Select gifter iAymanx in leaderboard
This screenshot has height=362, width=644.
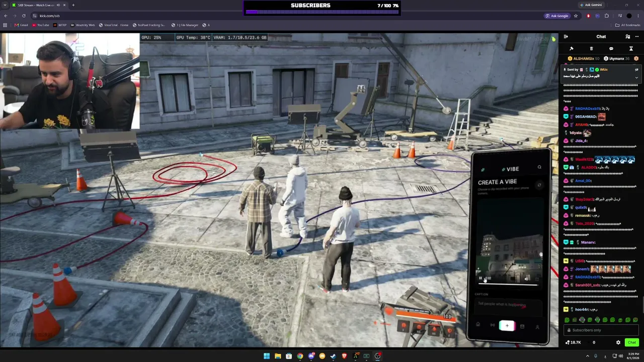click(616, 59)
